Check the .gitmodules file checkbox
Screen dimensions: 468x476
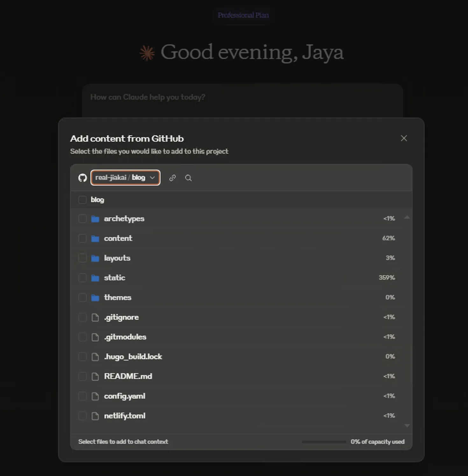pyautogui.click(x=82, y=337)
